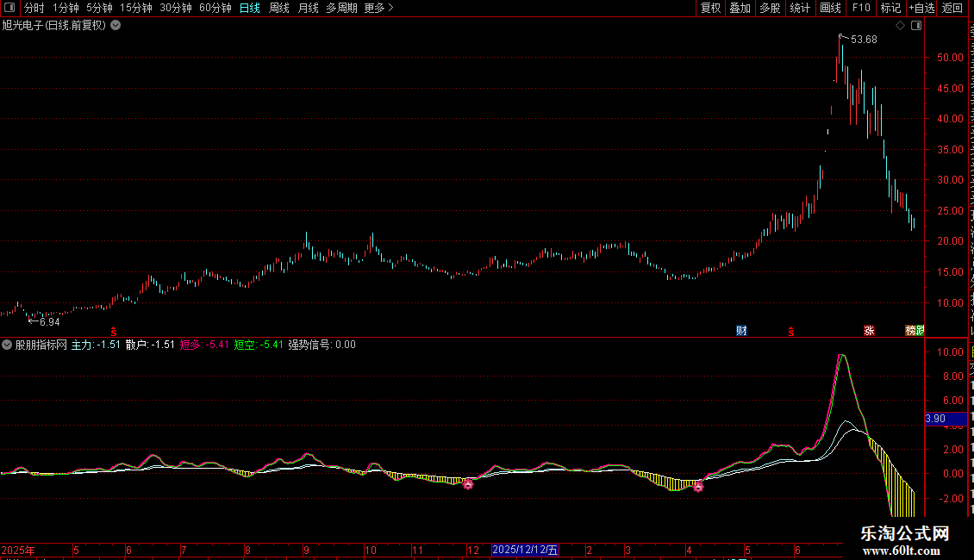Screen dimensions: 974x560
Task: Open the F10 company info button
Action: click(x=861, y=8)
